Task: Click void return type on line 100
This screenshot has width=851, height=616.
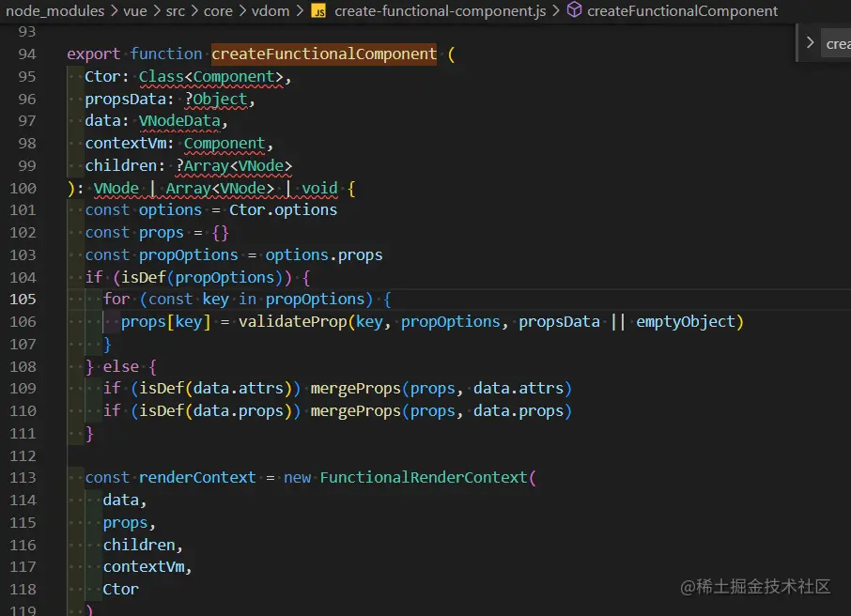Action: pyautogui.click(x=319, y=189)
